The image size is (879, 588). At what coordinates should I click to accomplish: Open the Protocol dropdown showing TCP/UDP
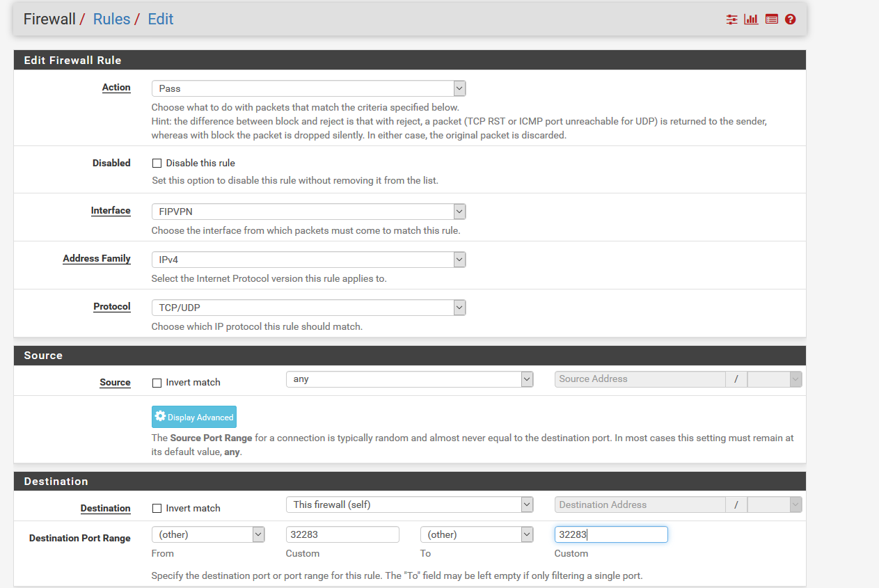pos(308,308)
